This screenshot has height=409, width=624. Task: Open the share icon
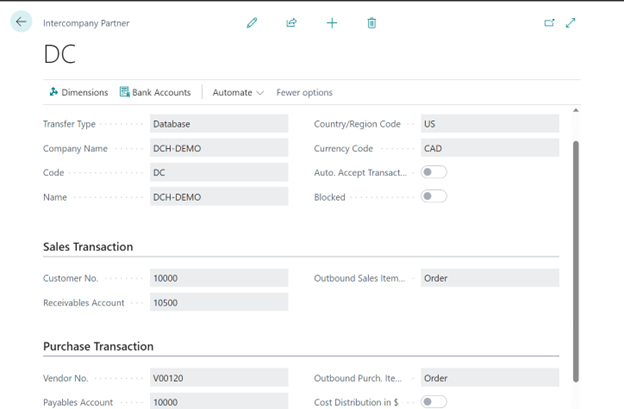291,23
